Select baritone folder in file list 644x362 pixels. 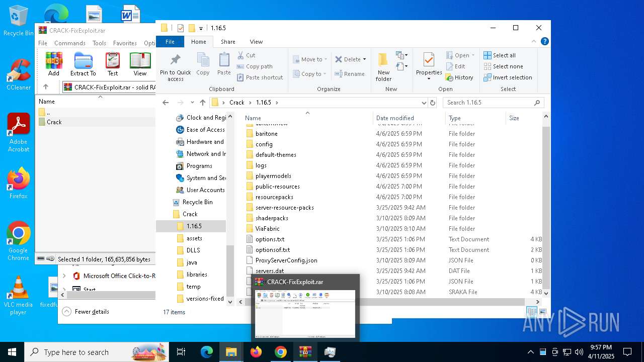[x=266, y=134]
